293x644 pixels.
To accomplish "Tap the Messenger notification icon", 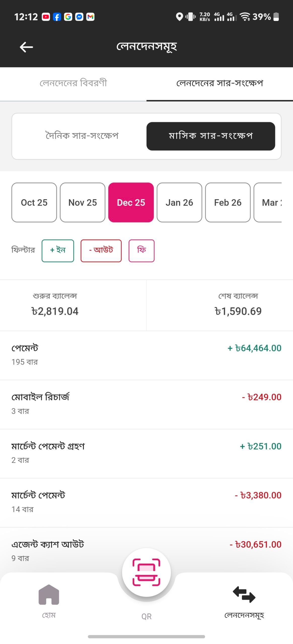I will [x=79, y=17].
